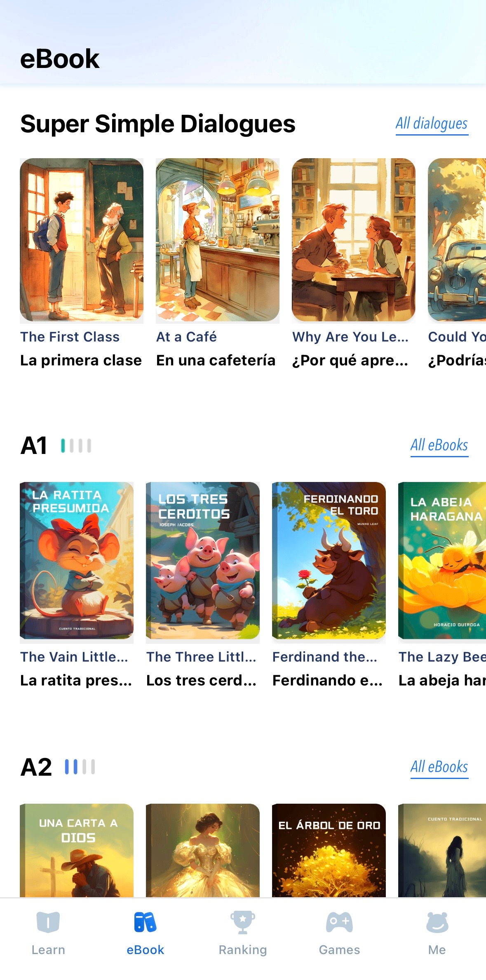Tap the A2 level indicator bars
This screenshot has height=980, width=486.
(x=80, y=767)
